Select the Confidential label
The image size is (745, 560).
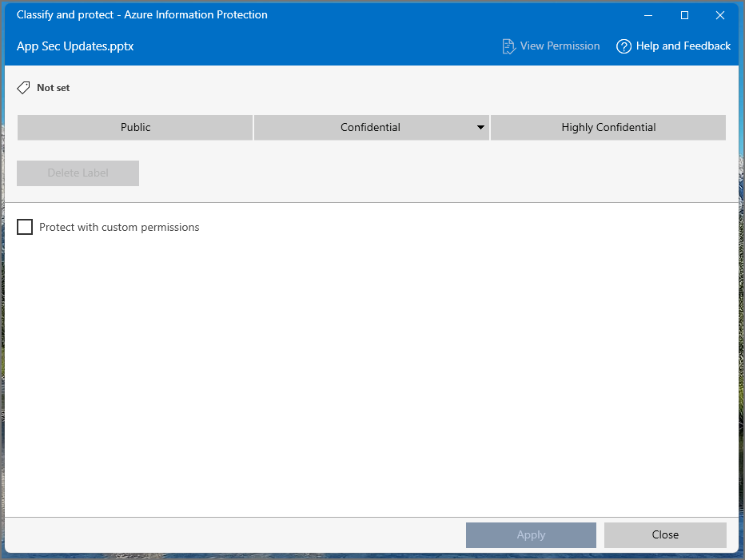[371, 127]
